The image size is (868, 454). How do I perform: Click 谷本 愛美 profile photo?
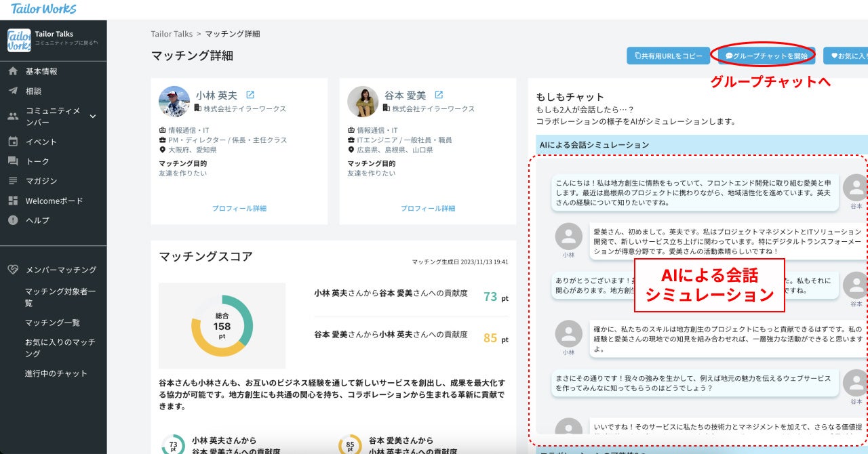coord(363,102)
